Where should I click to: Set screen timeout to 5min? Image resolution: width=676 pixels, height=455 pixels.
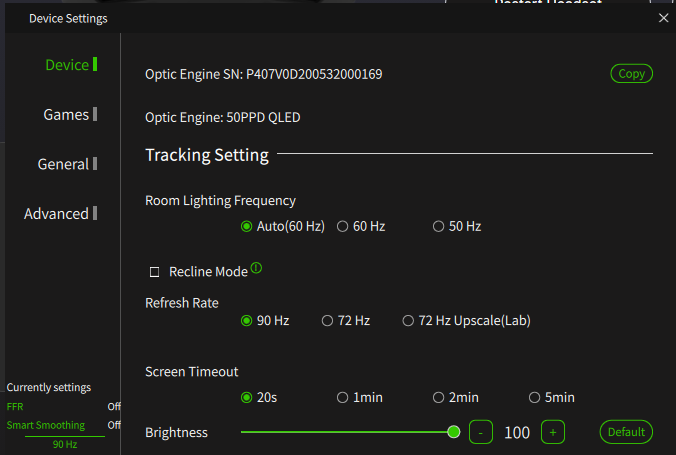pyautogui.click(x=535, y=397)
